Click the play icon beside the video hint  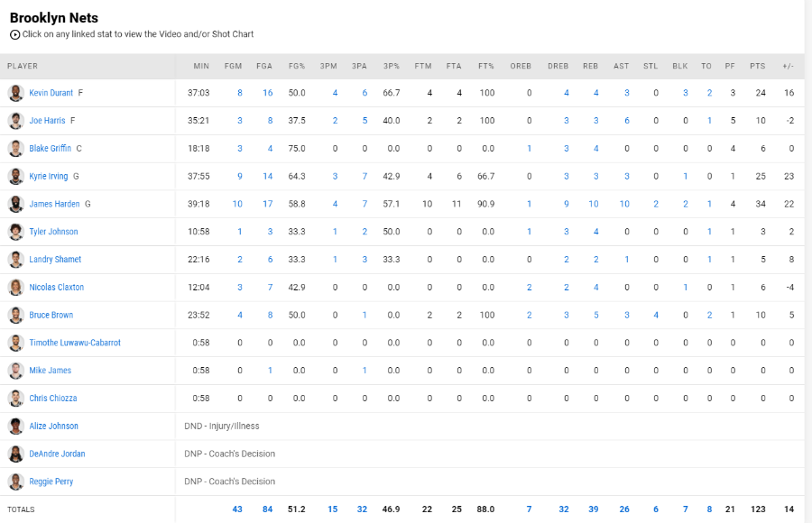coord(15,34)
